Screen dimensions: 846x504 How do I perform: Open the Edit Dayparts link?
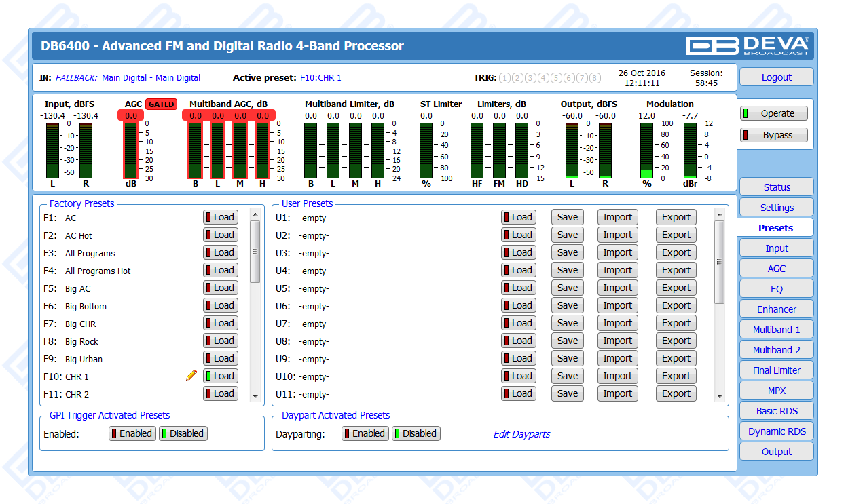click(x=521, y=434)
